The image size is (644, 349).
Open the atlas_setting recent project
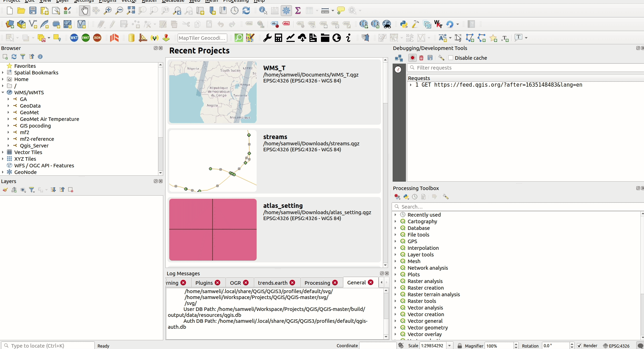pyautogui.click(x=274, y=230)
